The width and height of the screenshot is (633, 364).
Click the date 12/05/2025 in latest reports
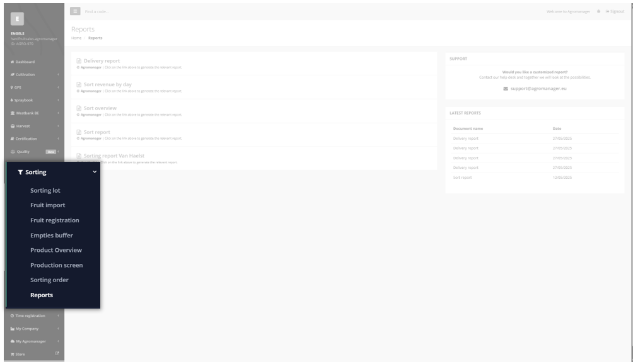(x=562, y=178)
